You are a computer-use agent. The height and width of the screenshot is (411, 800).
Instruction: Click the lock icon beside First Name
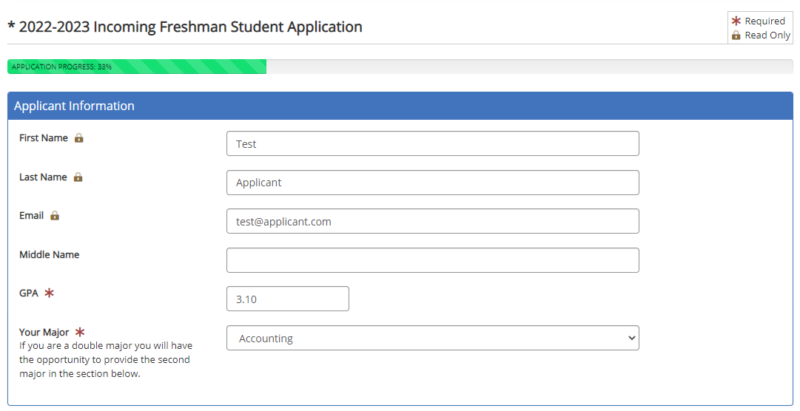click(79, 138)
